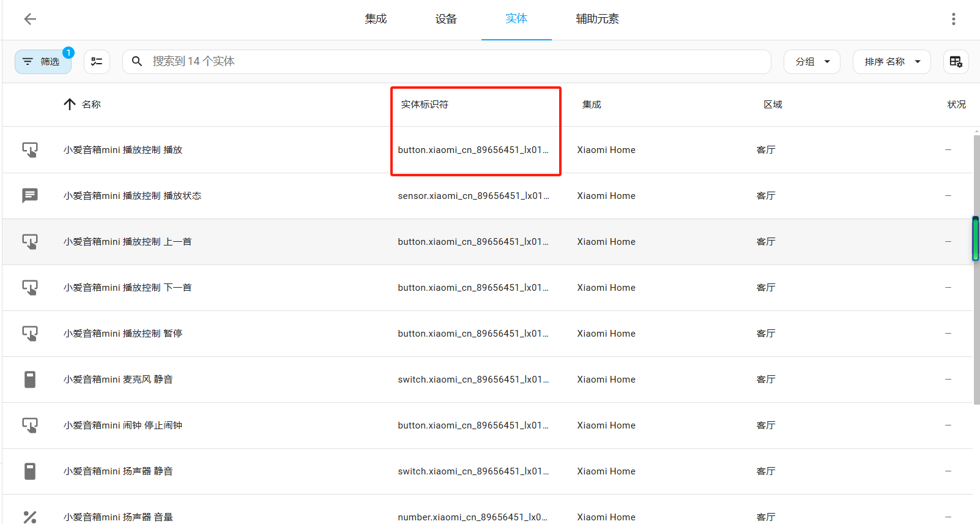Sort by the 状况 column header

click(x=956, y=105)
